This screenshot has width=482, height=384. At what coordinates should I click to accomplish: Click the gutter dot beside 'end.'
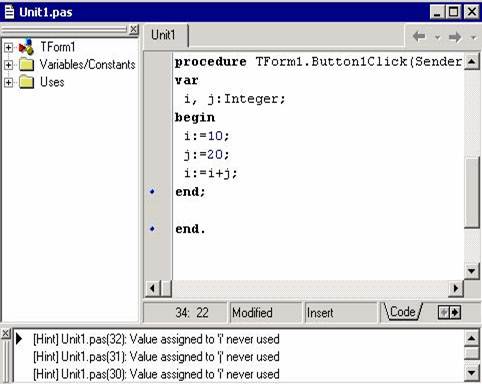click(152, 229)
